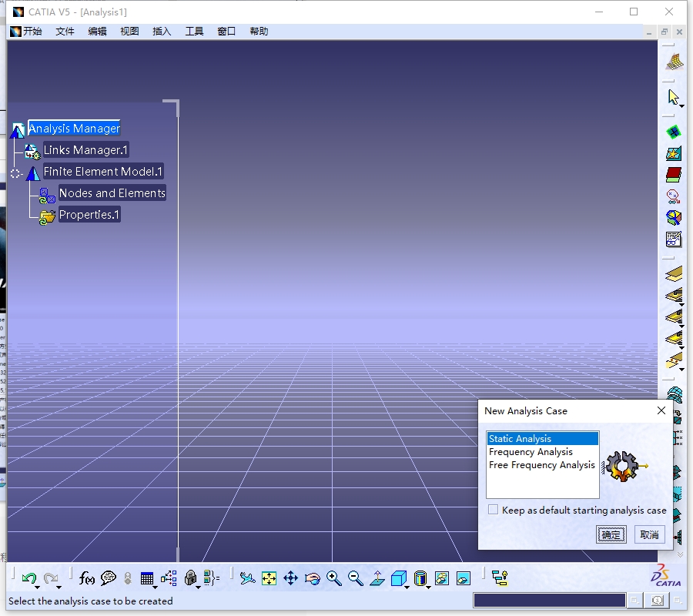693x616 pixels.
Task: Click the green mesh part icon
Action: tap(674, 132)
